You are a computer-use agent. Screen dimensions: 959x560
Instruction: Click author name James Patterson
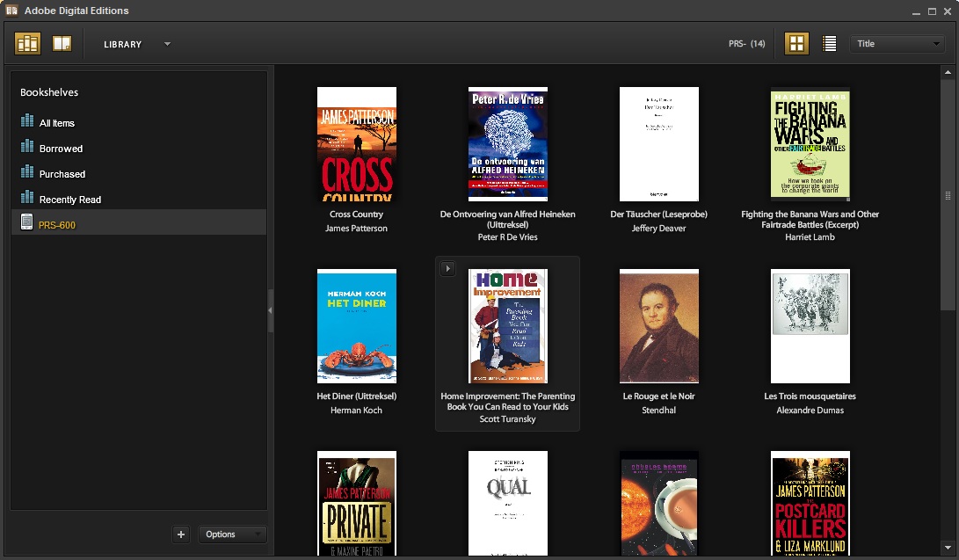point(357,228)
